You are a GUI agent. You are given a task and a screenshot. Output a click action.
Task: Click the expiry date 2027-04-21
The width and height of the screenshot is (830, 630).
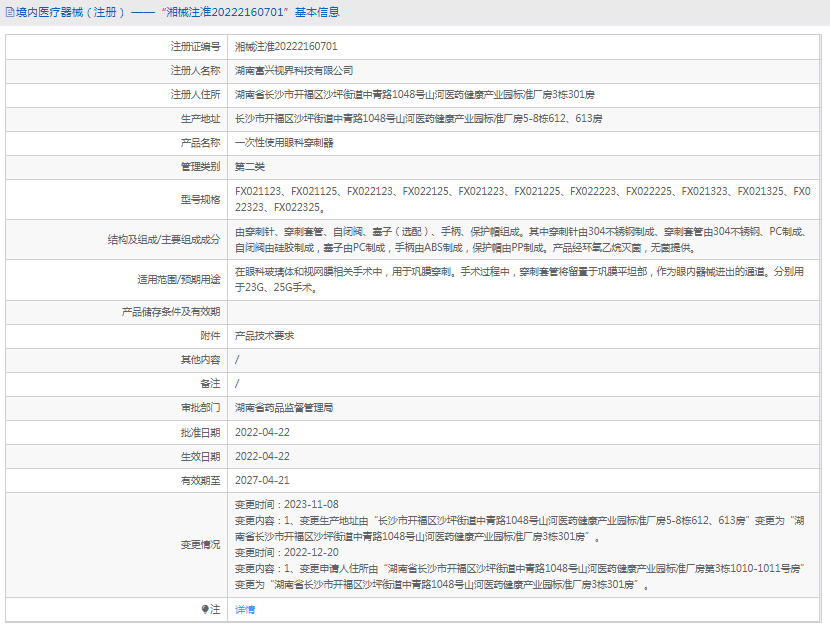coord(263,480)
